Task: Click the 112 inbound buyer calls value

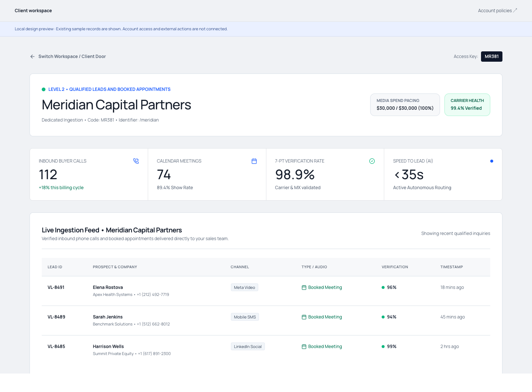Action: coord(48,174)
